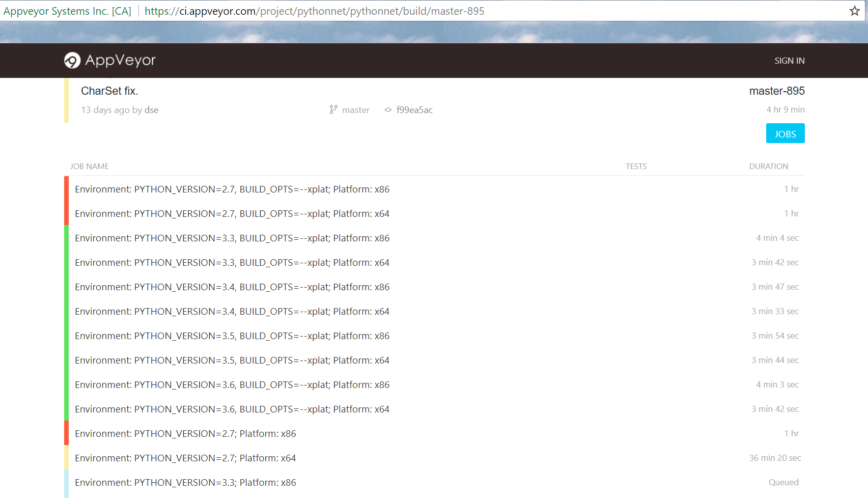This screenshot has height=498, width=868.
Task: Click the DURATION column header
Action: [768, 167]
